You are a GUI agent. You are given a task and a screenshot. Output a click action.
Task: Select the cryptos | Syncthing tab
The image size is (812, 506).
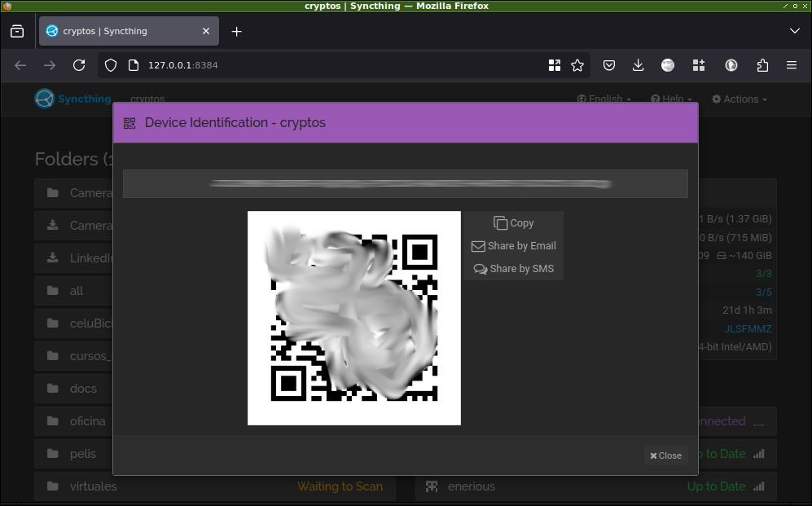pyautogui.click(x=129, y=31)
